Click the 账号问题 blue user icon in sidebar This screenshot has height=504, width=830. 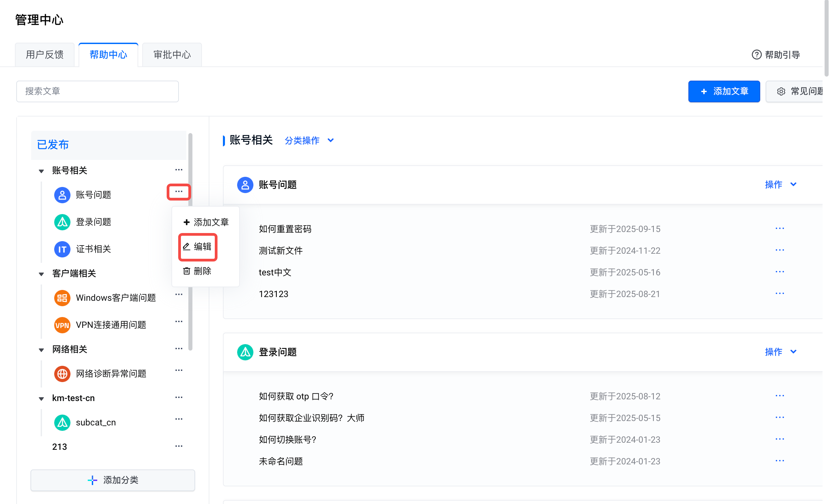[62, 195]
